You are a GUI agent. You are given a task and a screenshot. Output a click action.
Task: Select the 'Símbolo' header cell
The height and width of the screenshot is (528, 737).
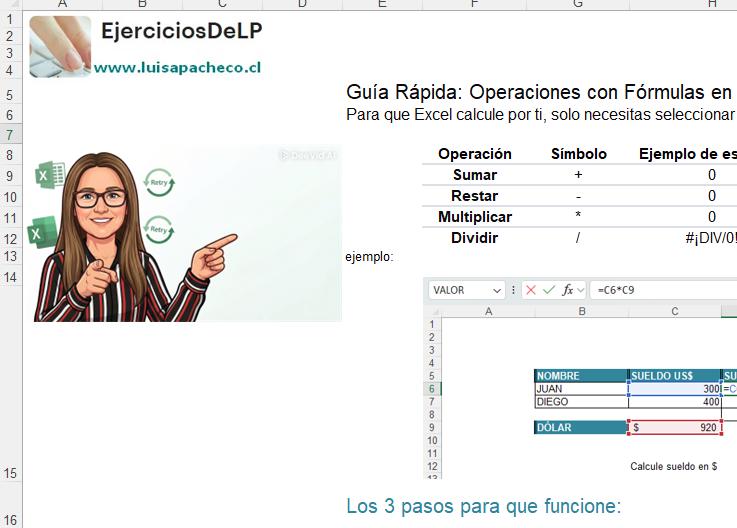pos(579,154)
